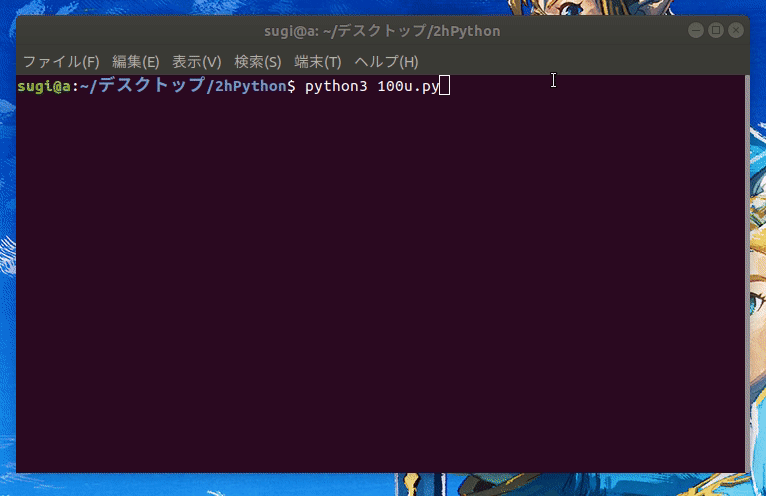Minimize the terminal window

(696, 30)
